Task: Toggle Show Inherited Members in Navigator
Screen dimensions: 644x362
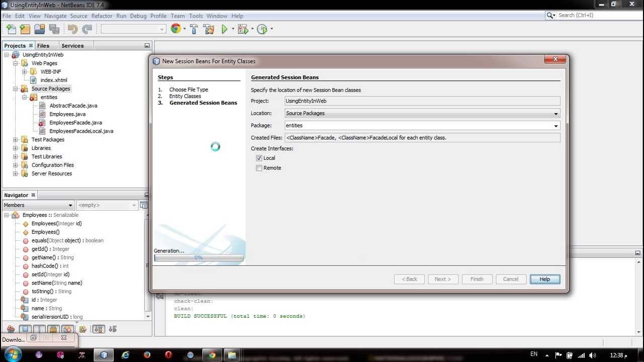Action: tap(11, 329)
